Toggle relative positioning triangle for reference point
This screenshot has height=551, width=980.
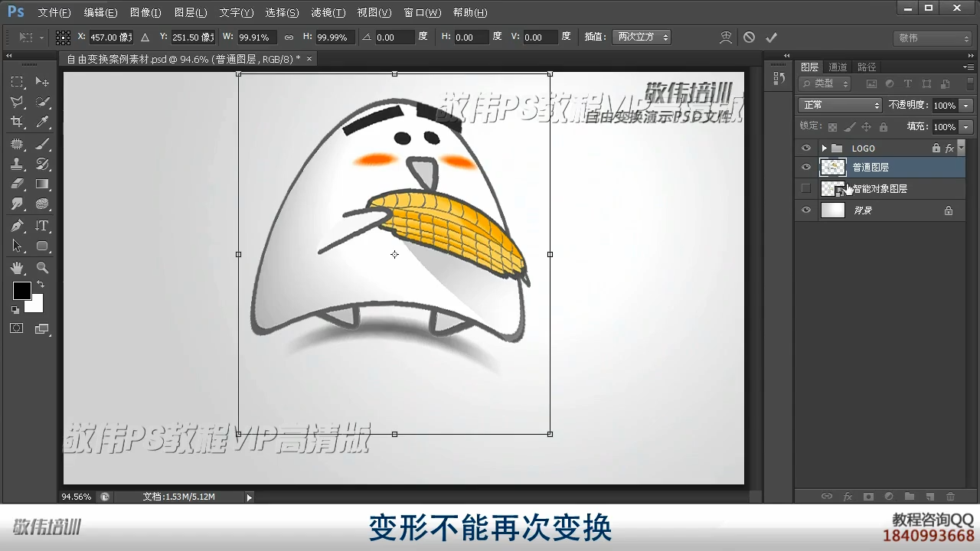click(x=145, y=37)
